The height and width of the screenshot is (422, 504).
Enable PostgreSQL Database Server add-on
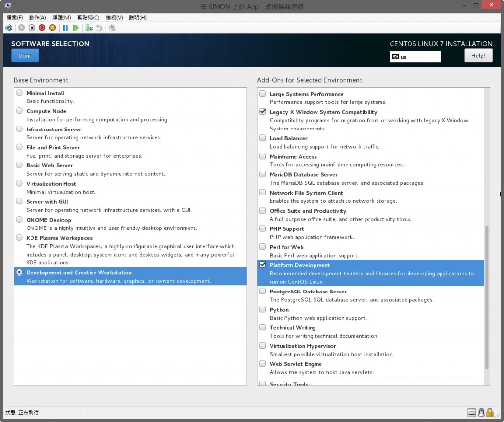[263, 291]
